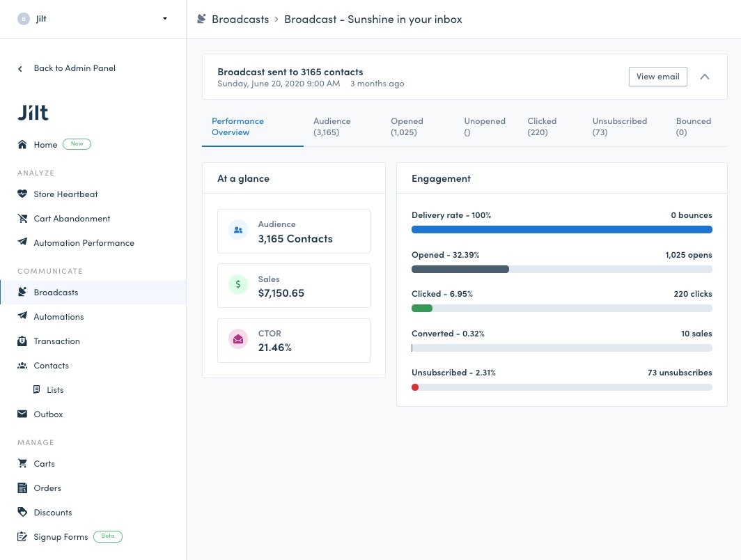741x560 pixels.
Task: Click the Discounts tag icon
Action: [22, 512]
